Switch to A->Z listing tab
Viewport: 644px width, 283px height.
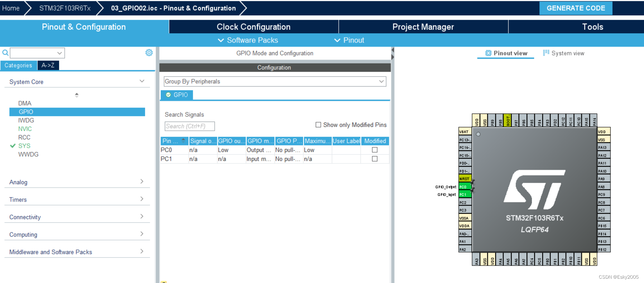pyautogui.click(x=48, y=65)
